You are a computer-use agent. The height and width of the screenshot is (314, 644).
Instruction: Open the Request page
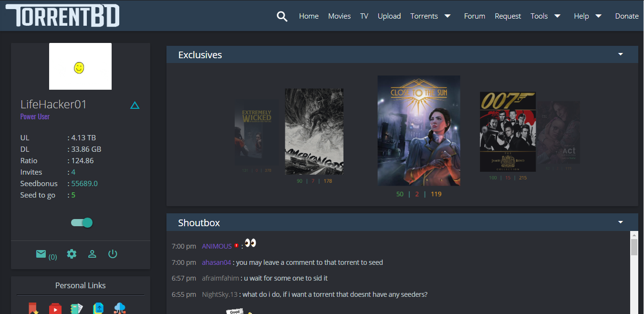508,16
